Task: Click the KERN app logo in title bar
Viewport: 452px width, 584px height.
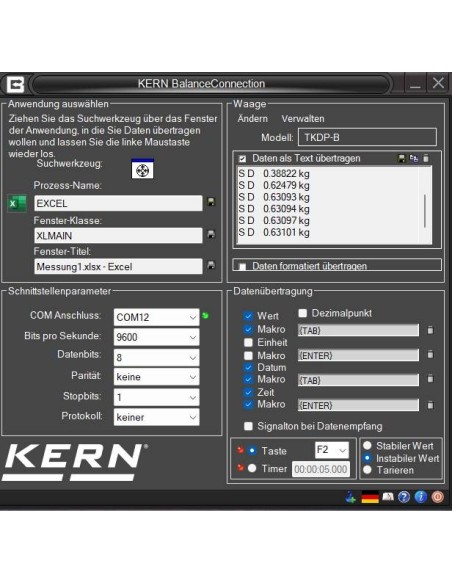Action: (15, 85)
